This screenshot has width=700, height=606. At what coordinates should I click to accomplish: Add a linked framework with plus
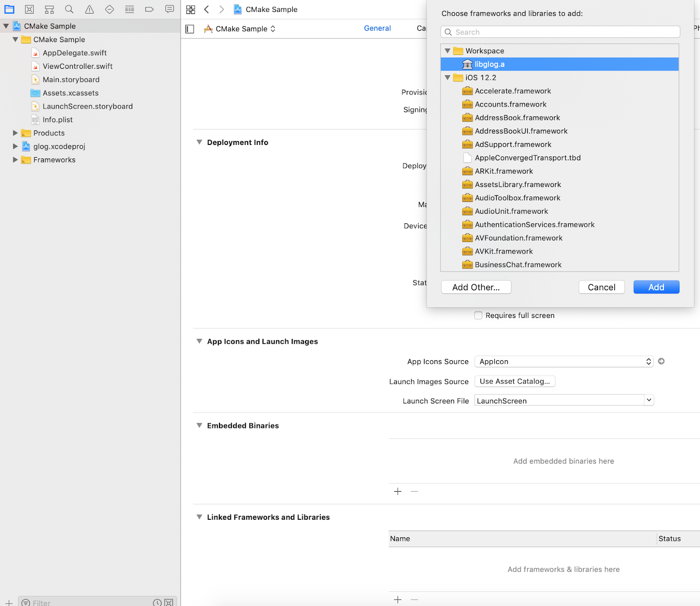pos(398,599)
